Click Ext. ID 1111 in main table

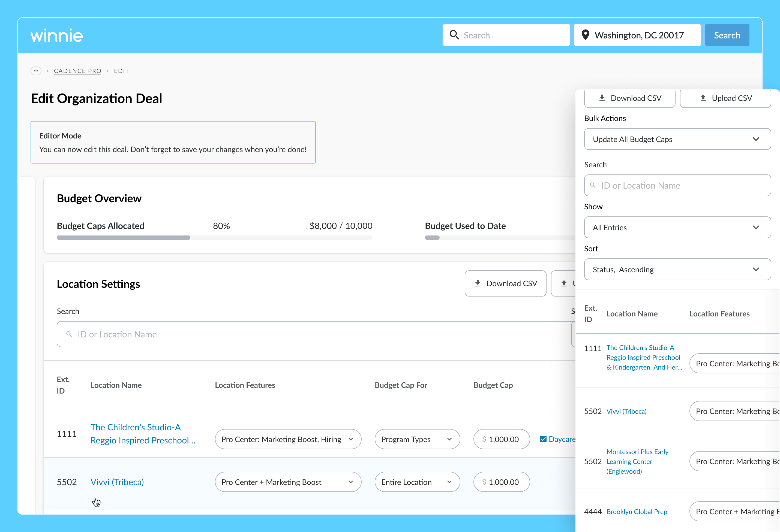click(x=67, y=434)
